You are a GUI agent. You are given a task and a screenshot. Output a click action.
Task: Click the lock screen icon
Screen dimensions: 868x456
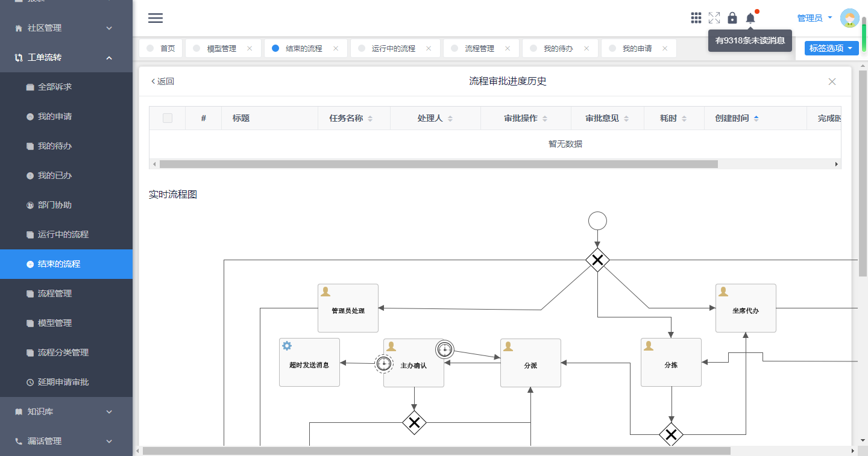point(732,18)
